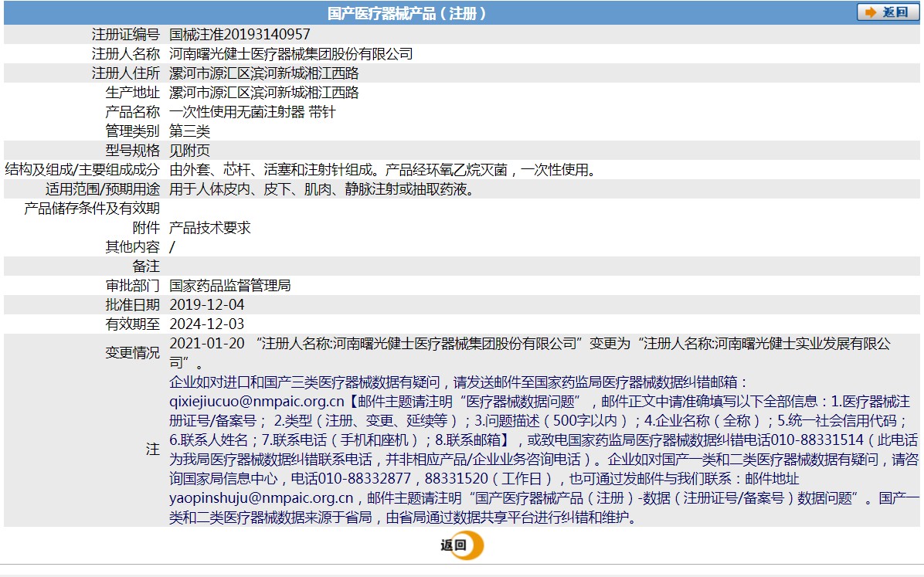The height and width of the screenshot is (577, 924).
Task: Click email yaopinshuju@nmpaic.org.cn
Action: [262, 498]
